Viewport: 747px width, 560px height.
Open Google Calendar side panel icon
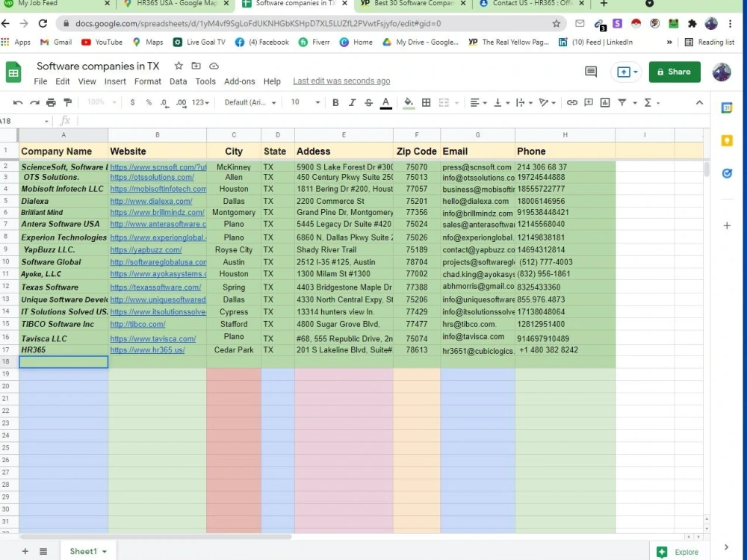[x=727, y=108]
